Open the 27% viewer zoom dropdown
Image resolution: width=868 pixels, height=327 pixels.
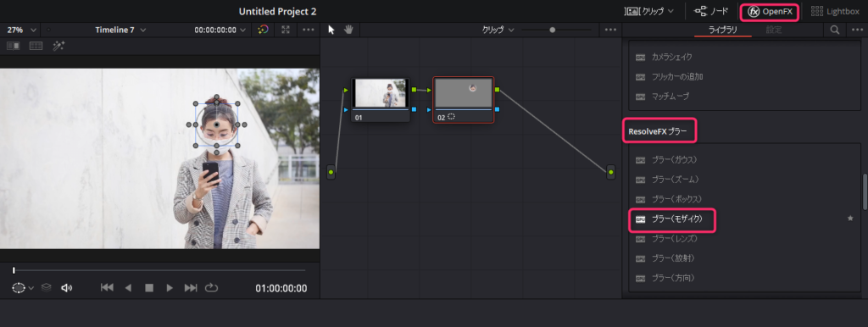pos(21,30)
